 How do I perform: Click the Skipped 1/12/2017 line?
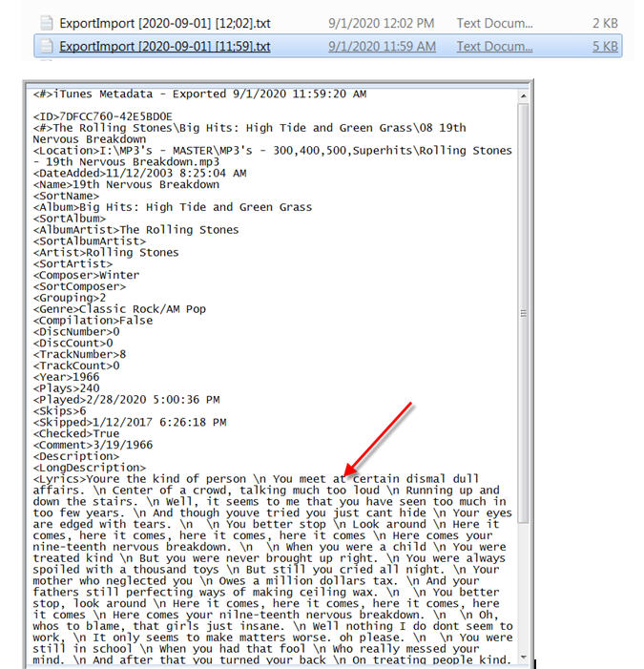[x=130, y=423]
